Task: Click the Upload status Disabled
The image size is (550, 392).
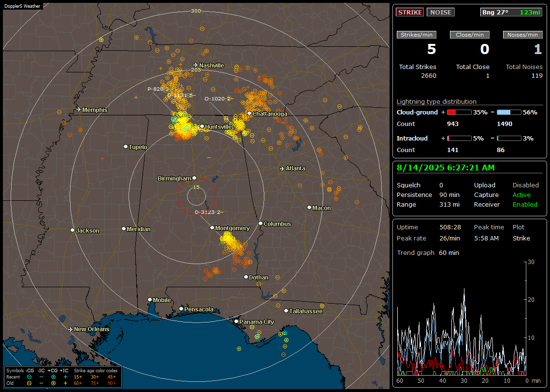Action: [525, 185]
